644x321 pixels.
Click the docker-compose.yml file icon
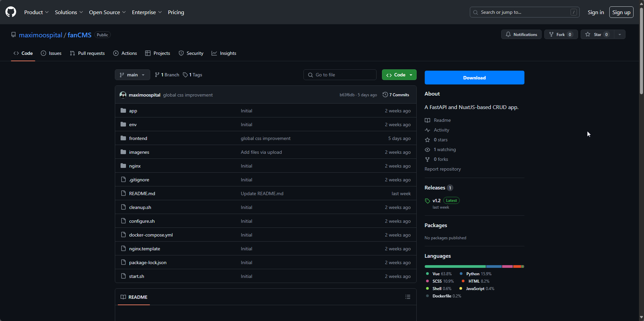(x=123, y=235)
